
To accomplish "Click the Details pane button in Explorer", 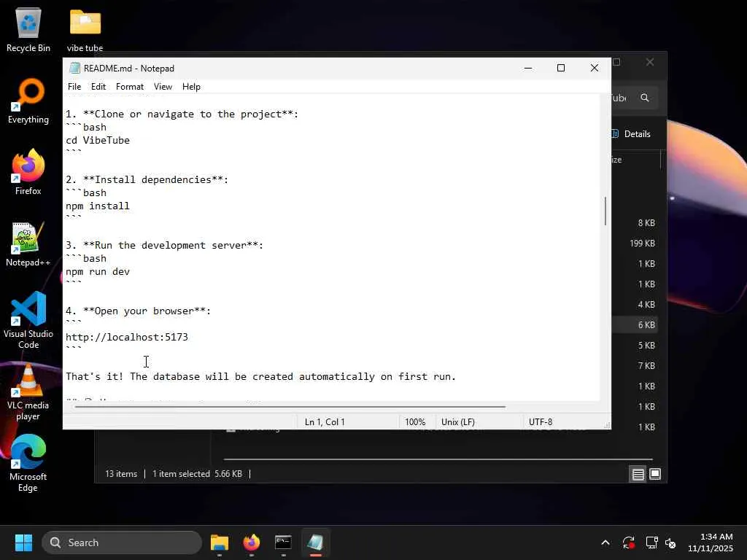I will click(631, 134).
